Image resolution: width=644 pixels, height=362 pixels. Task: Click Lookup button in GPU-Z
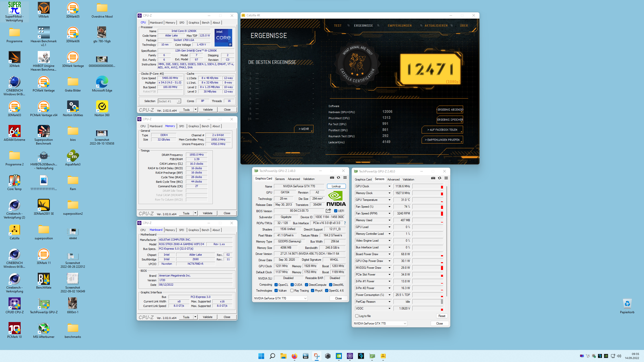point(336,186)
